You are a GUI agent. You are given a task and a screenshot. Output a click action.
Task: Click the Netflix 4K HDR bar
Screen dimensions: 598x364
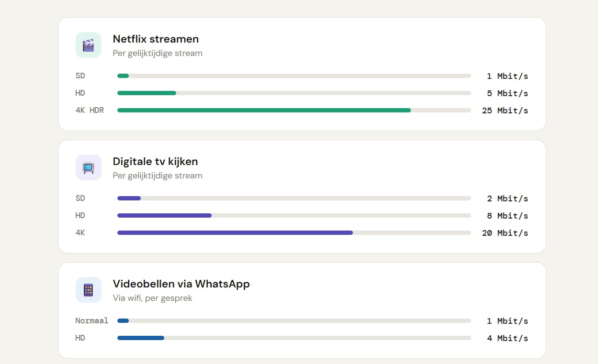[264, 110]
